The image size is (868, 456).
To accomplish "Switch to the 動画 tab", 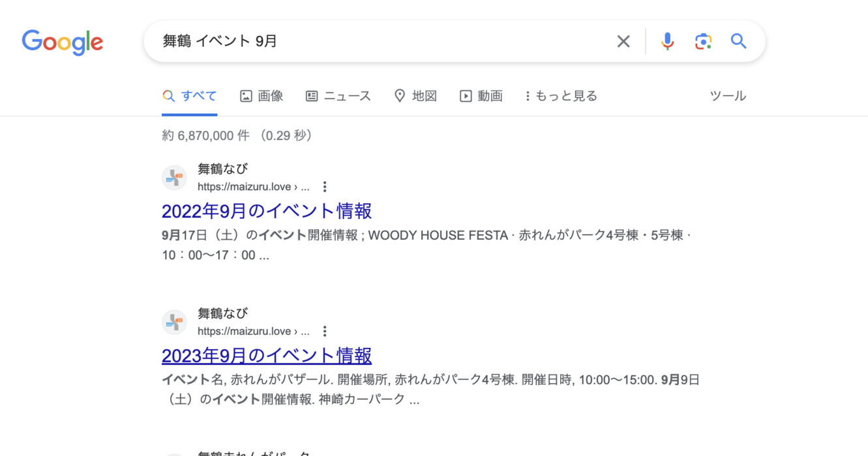I will coord(481,96).
